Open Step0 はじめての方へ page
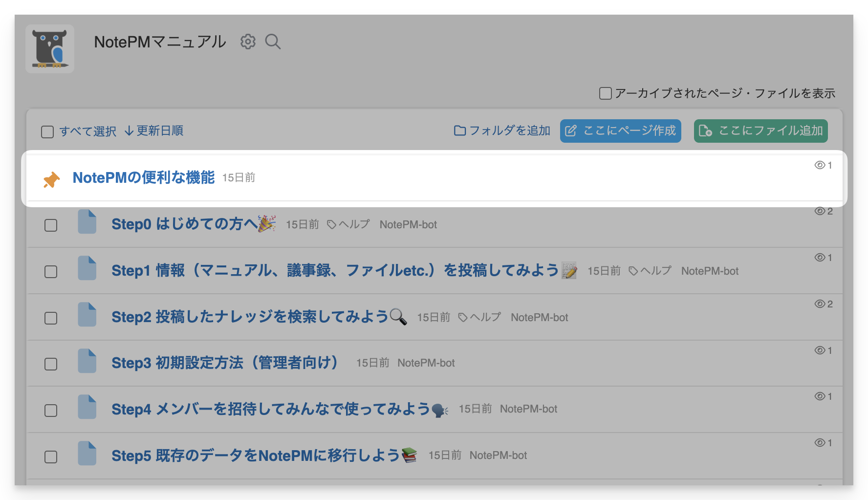The image size is (868, 500). point(194,224)
